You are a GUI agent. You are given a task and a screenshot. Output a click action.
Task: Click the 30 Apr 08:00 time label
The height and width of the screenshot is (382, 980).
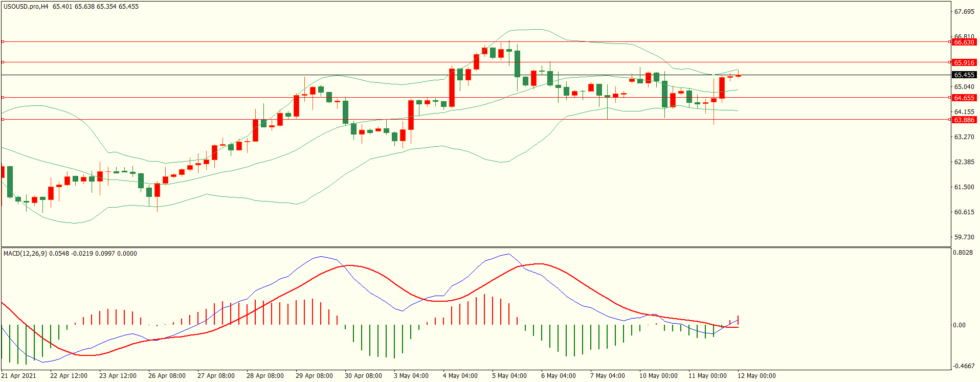point(363,376)
